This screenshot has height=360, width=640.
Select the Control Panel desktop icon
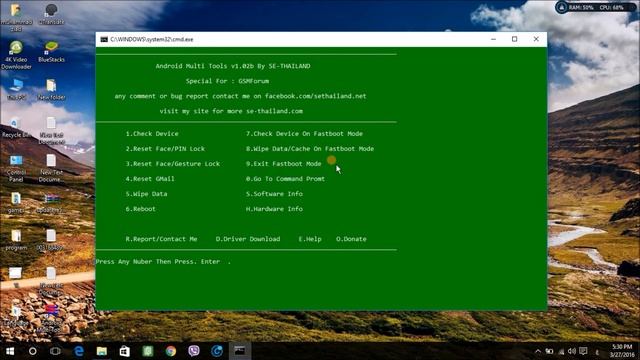pos(16,168)
